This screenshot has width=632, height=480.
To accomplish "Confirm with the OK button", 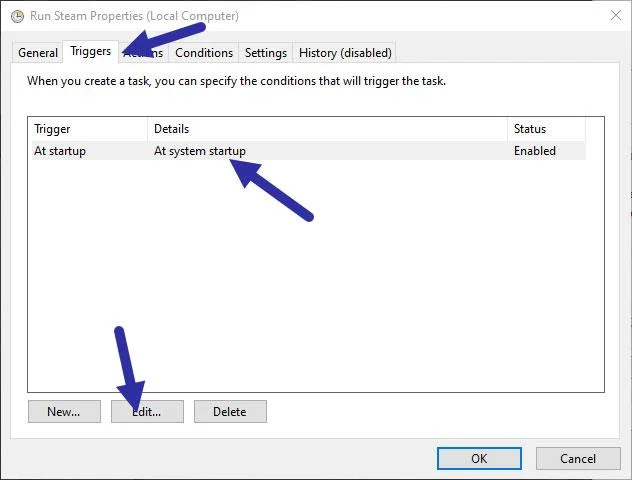I will [x=479, y=458].
